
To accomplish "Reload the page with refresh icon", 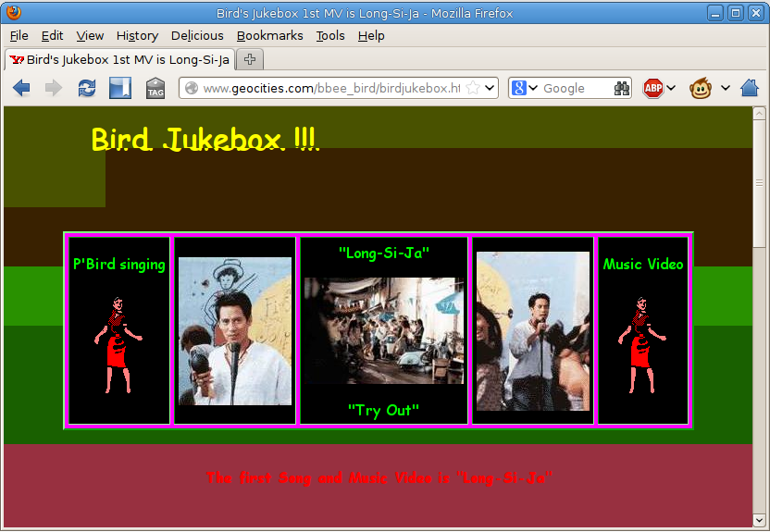I will pyautogui.click(x=87, y=88).
